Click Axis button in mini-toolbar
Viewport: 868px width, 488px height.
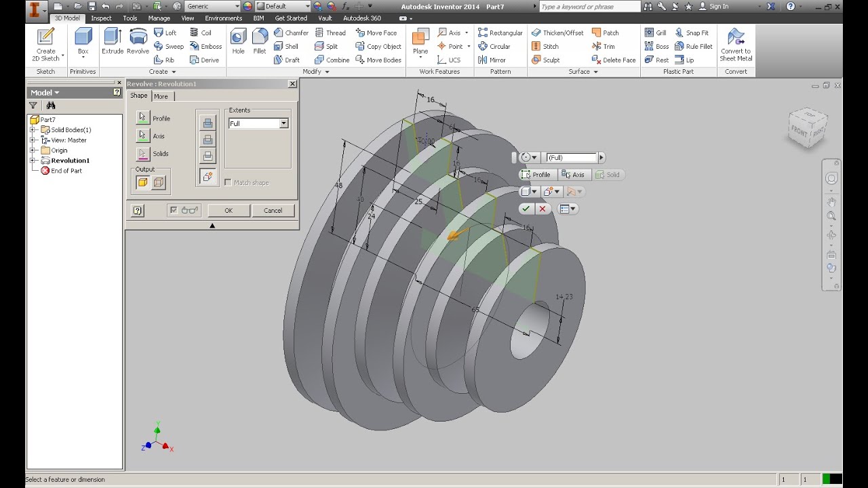tap(573, 175)
